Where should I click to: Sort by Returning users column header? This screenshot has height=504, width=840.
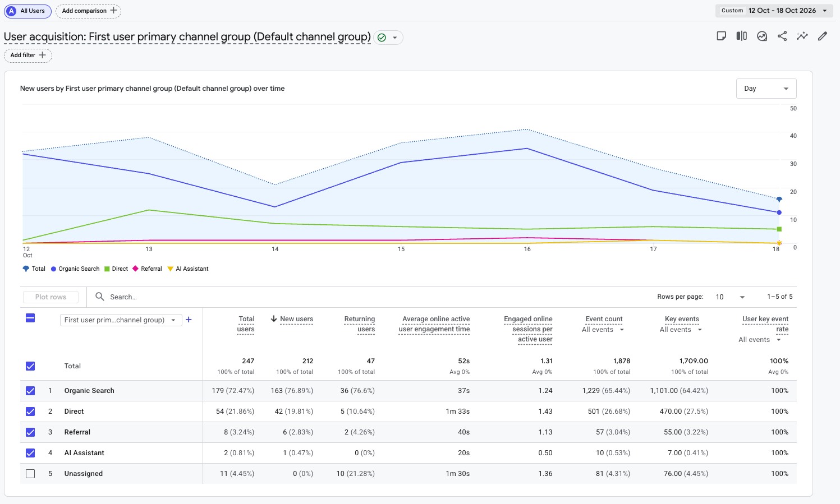pos(360,324)
